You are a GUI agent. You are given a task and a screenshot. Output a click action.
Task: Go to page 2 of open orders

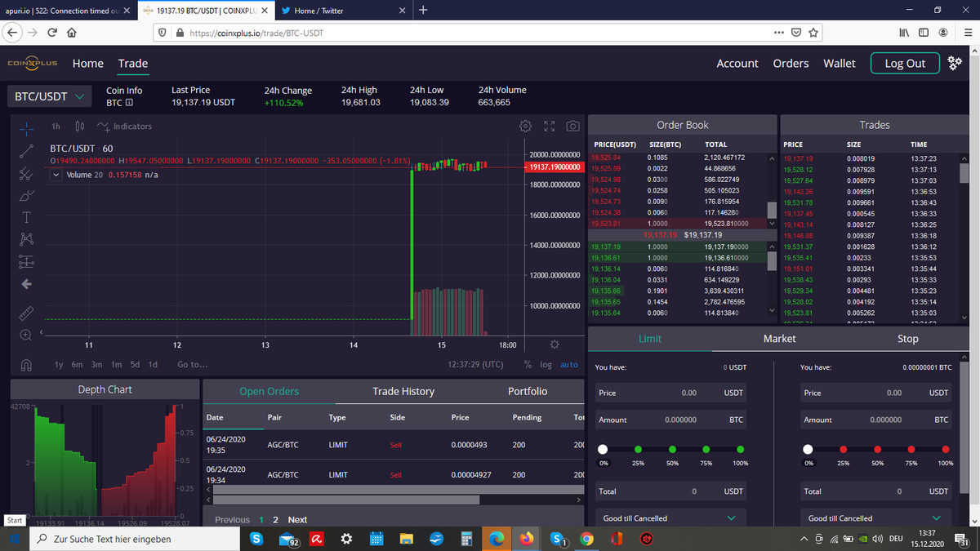[275, 520]
